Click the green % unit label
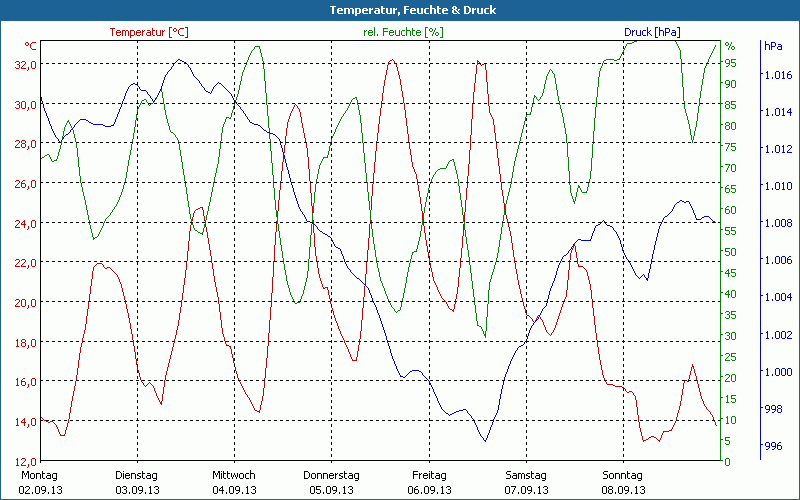 coord(729,46)
